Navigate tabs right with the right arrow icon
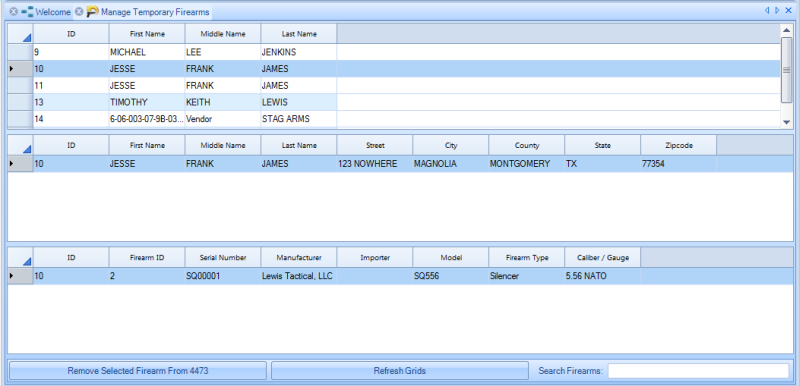The image size is (800, 386). point(777,10)
